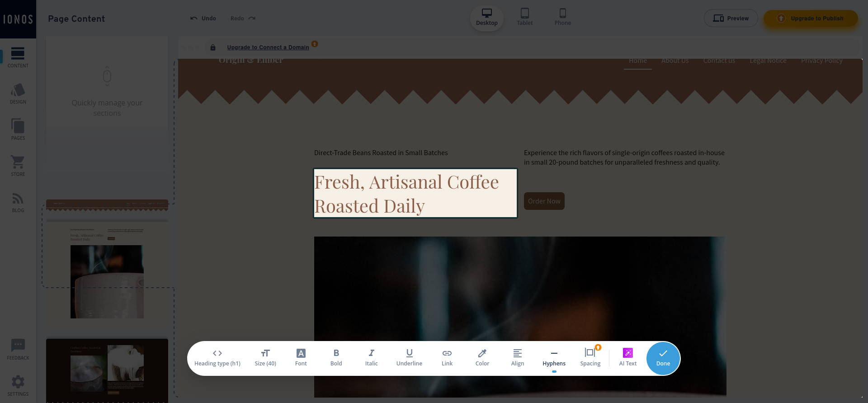Switch to Tablet view

pos(524,18)
